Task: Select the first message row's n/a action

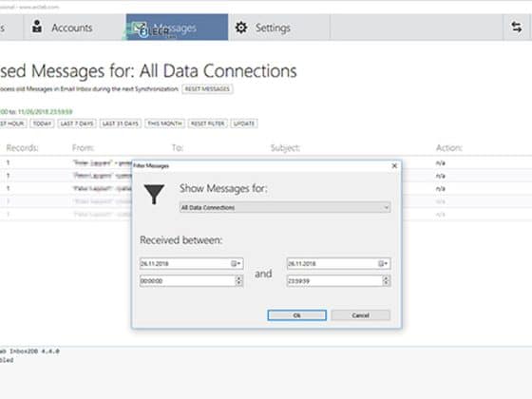Action: coord(441,163)
